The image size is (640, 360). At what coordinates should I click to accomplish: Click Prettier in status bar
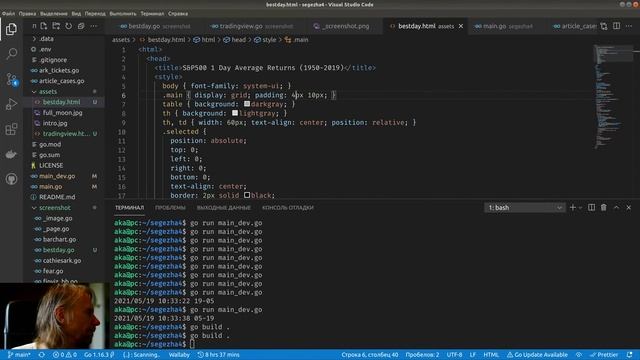(x=604, y=355)
